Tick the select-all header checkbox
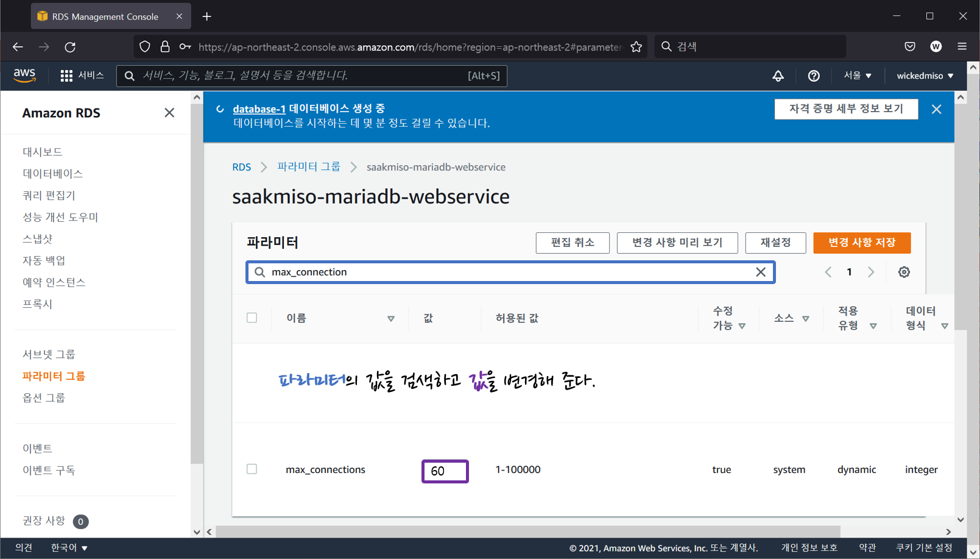The height and width of the screenshot is (559, 980). [x=252, y=318]
